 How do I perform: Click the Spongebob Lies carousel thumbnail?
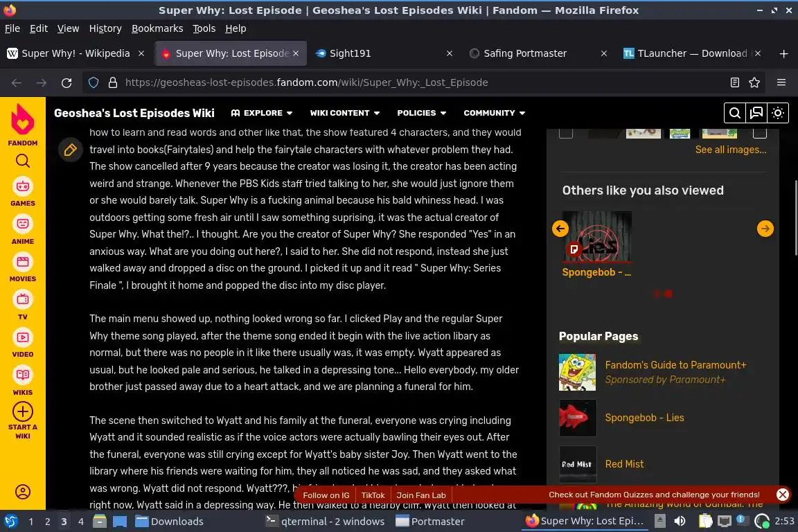point(596,237)
